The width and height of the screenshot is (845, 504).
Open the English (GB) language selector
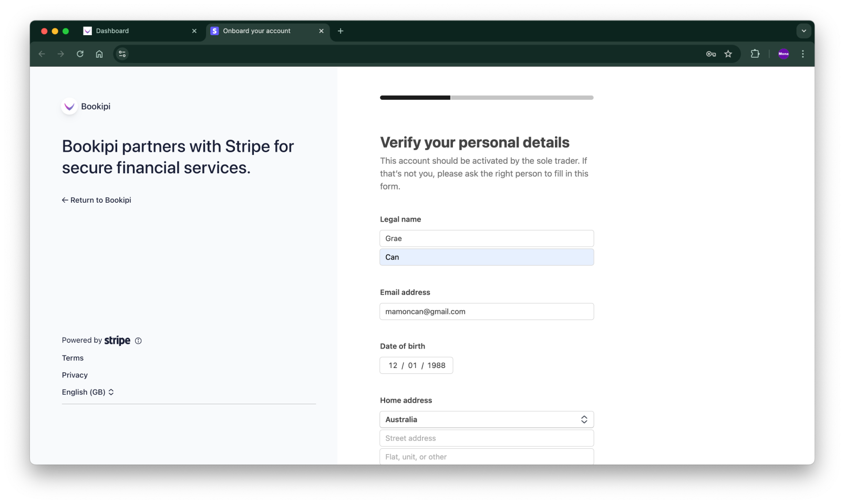[x=88, y=392]
